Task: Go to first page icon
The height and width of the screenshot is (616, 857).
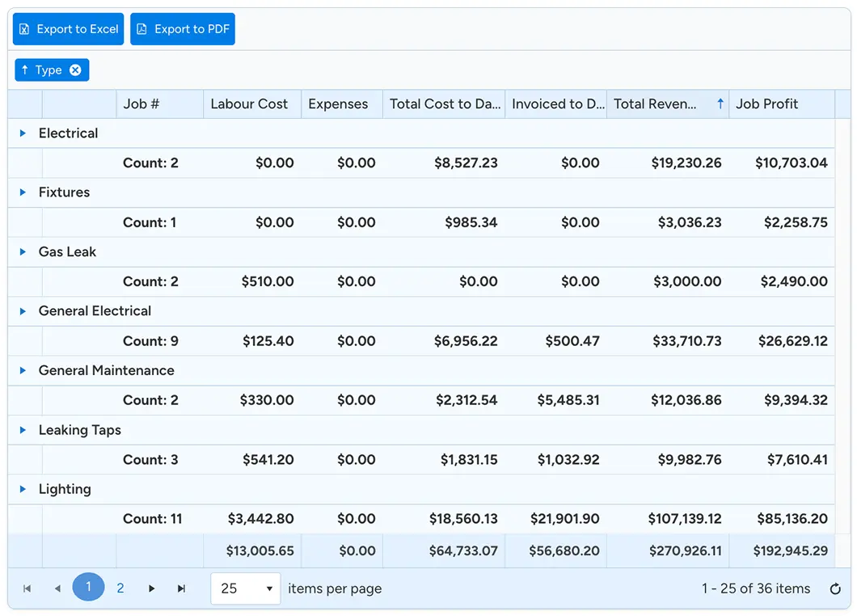Action: [27, 589]
